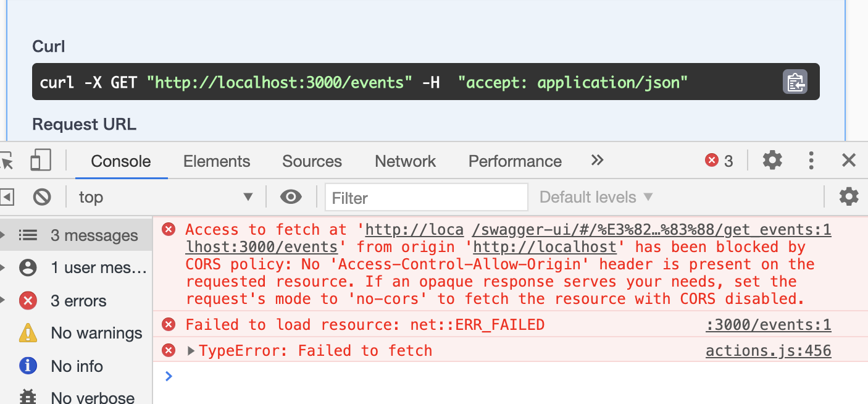Image resolution: width=868 pixels, height=404 pixels.
Task: Toggle the device toolbar icon
Action: 41,161
